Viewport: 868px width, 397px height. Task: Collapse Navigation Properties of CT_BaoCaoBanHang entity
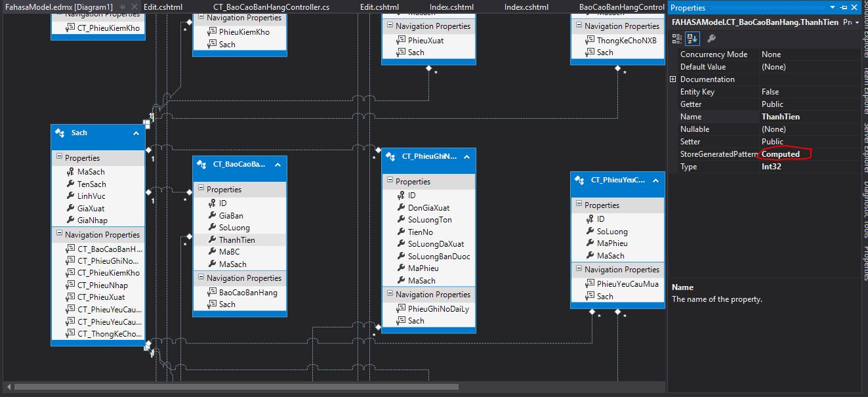201,278
